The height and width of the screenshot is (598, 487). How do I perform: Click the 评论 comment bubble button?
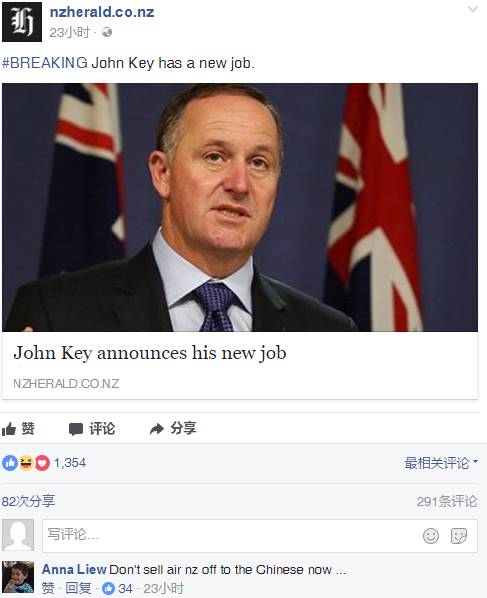pyautogui.click(x=92, y=429)
